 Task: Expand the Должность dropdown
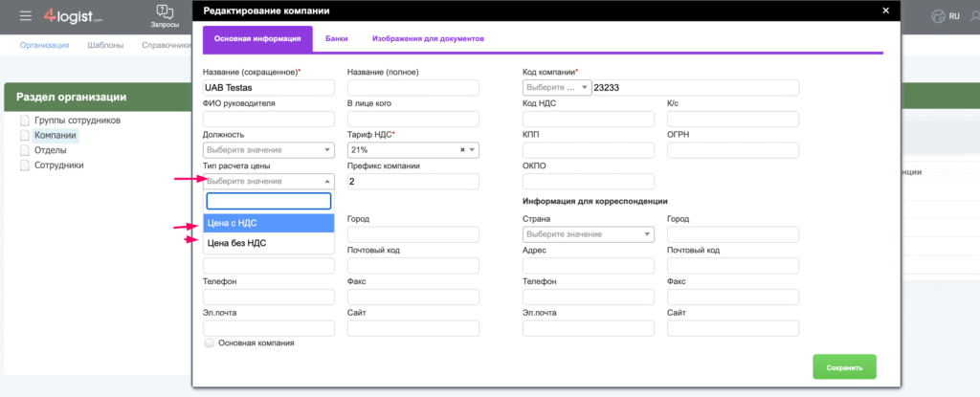click(269, 150)
